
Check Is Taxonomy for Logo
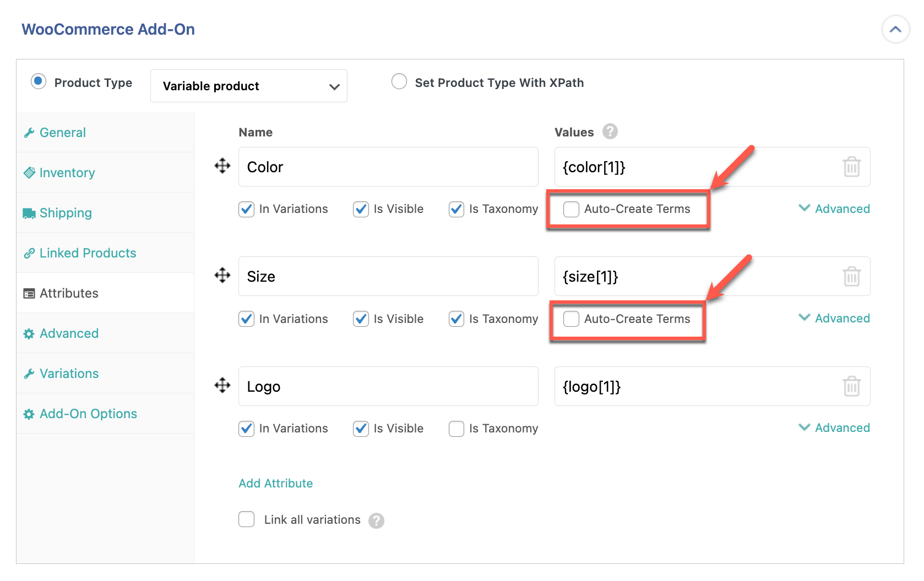[x=456, y=429]
